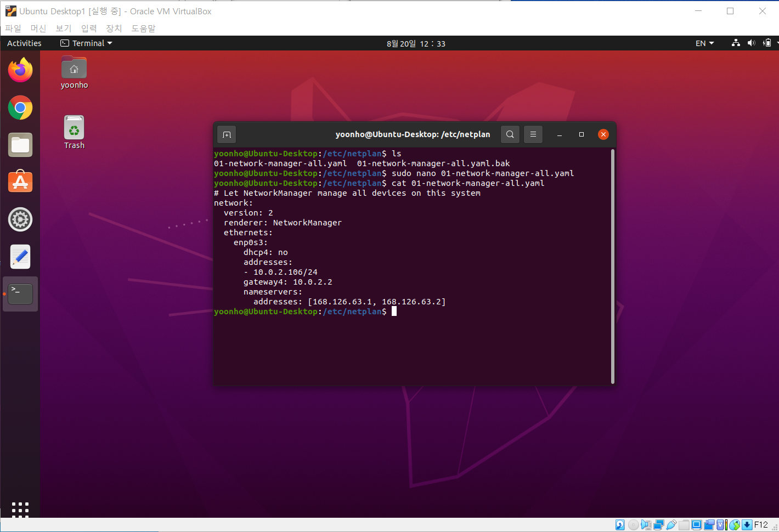Screen dimensions: 779x532
Task: Click VirtualBox network adapters status icon
Action: pos(659,525)
